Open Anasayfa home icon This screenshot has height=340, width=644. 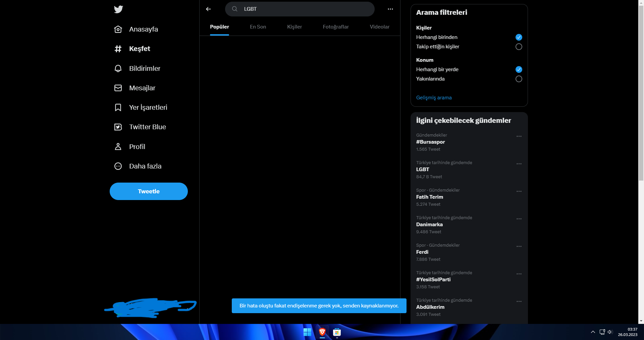118,29
